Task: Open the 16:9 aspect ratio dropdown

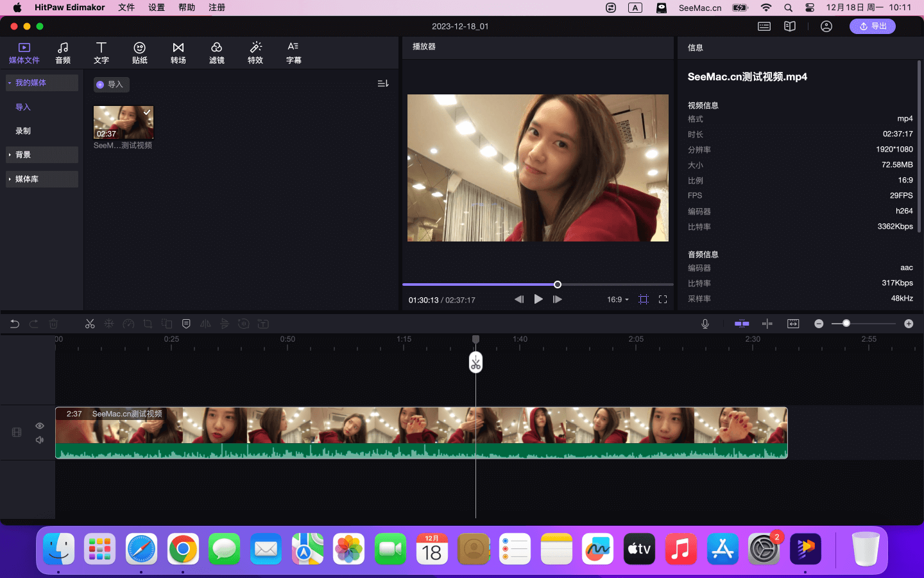Action: [617, 299]
